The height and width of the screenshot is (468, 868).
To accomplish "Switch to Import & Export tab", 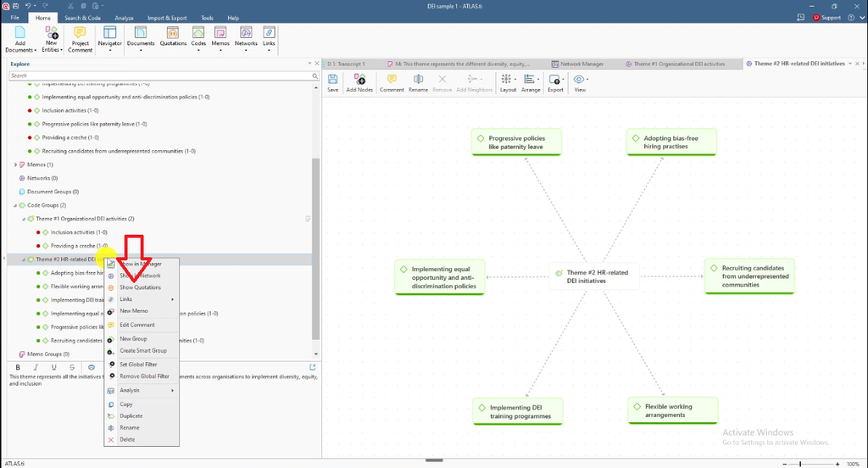I will point(167,18).
